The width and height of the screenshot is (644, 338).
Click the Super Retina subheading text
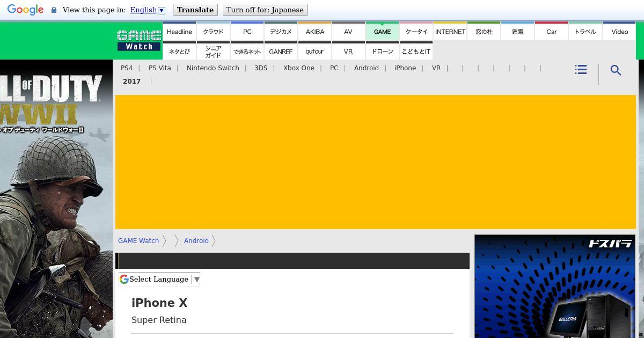(159, 320)
